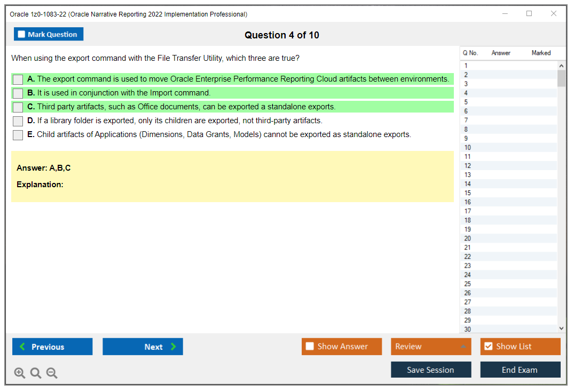
Task: Click the Marked column header
Action: [x=541, y=53]
